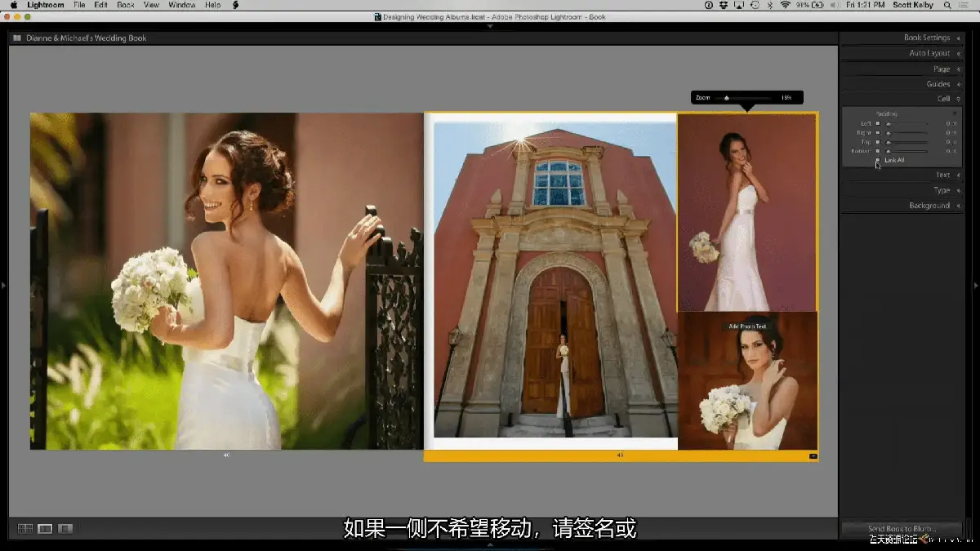980x551 pixels.
Task: Open AirPlay display menu
Action: click(738, 5)
